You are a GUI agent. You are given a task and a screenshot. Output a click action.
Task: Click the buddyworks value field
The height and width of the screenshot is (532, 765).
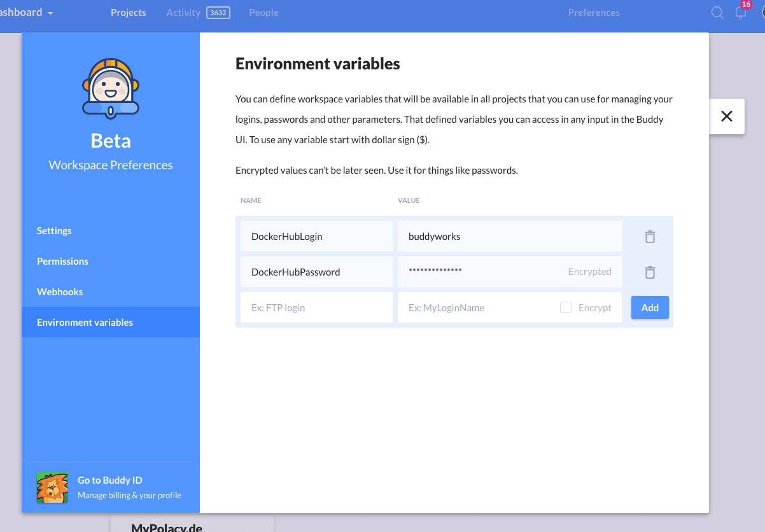point(509,237)
